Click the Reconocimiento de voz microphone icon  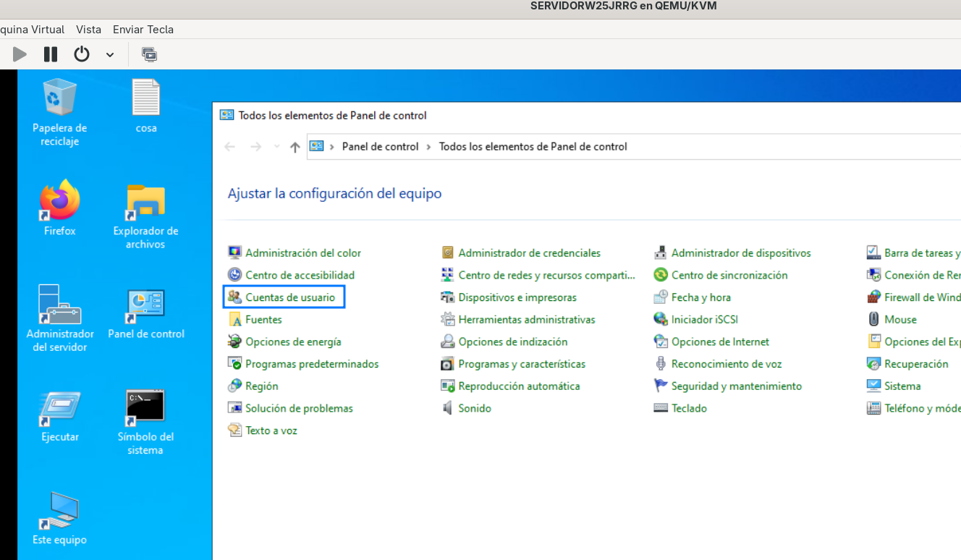pos(660,364)
